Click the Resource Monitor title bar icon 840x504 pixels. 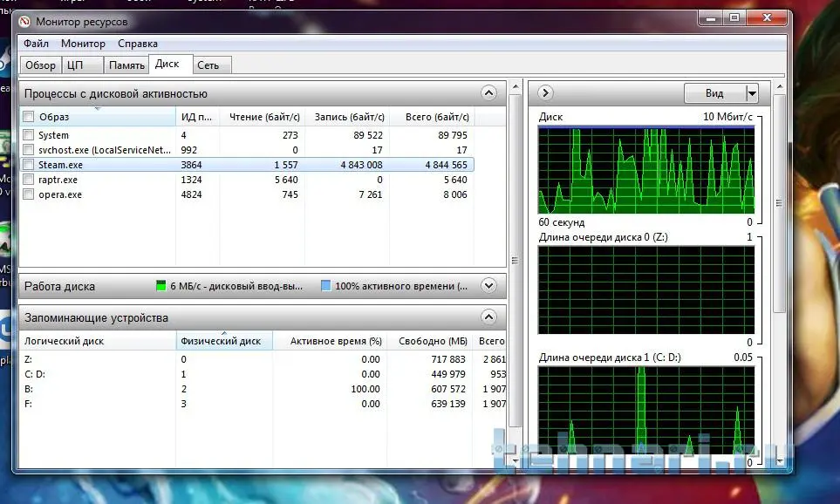tap(24, 22)
